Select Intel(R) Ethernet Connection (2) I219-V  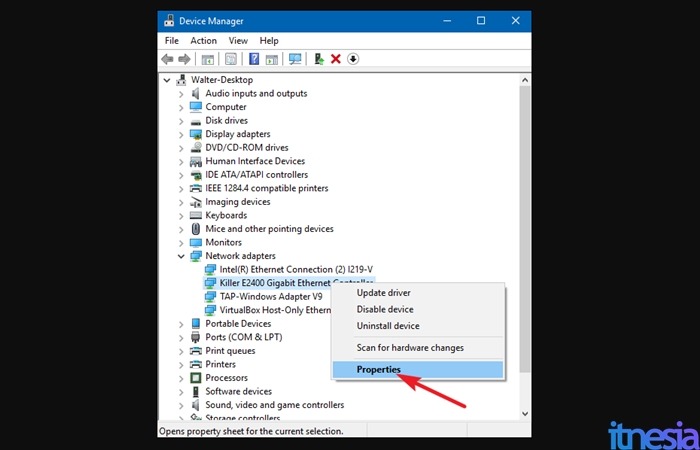[x=296, y=270]
